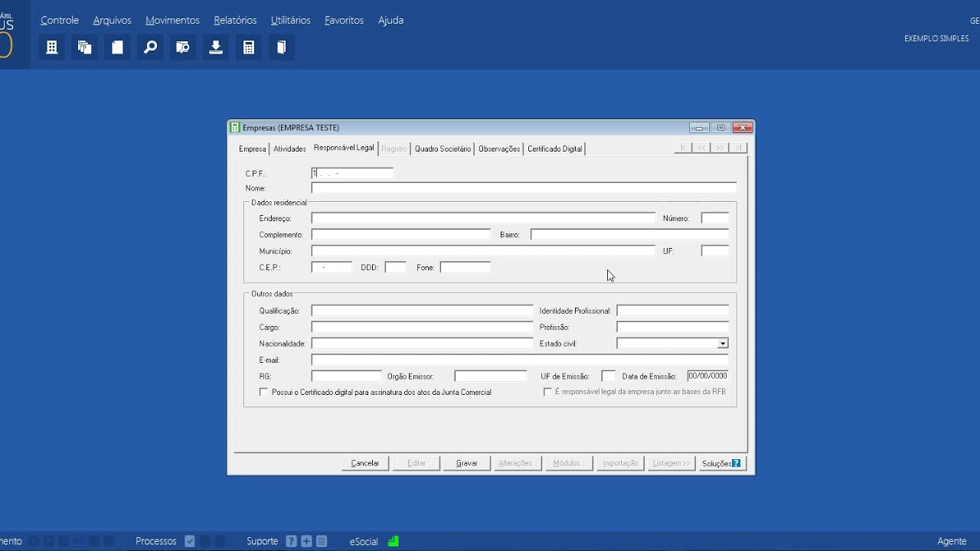Click the Profissão field
The image size is (980, 551).
pyautogui.click(x=672, y=328)
